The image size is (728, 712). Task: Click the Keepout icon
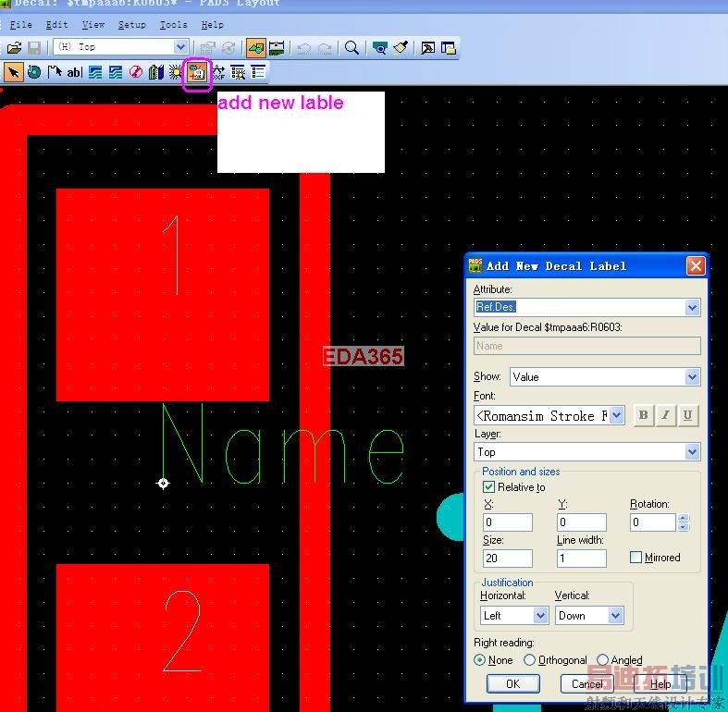tap(136, 72)
